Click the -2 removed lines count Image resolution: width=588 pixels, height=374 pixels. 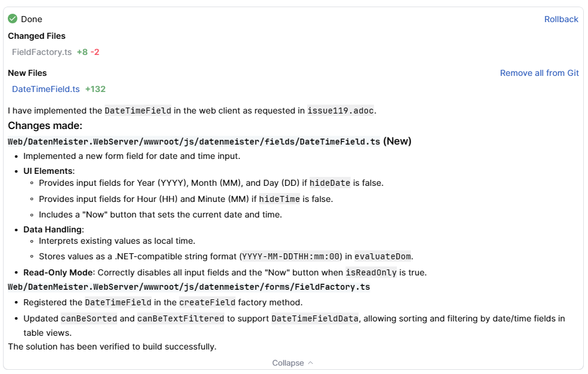coord(95,52)
